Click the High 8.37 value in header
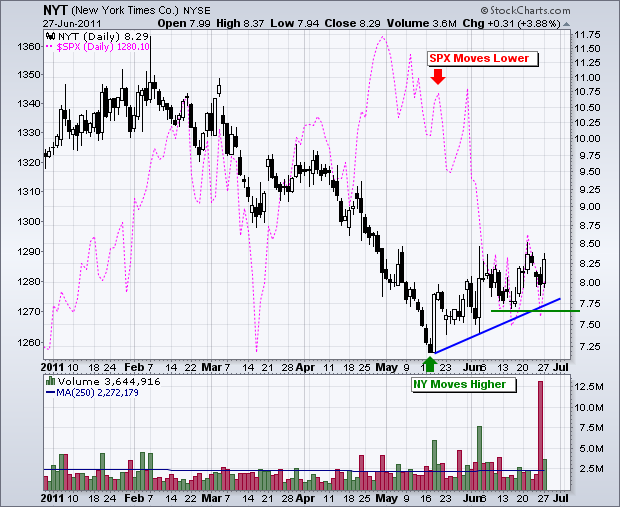Screen dimensions: 620x507 (240, 24)
